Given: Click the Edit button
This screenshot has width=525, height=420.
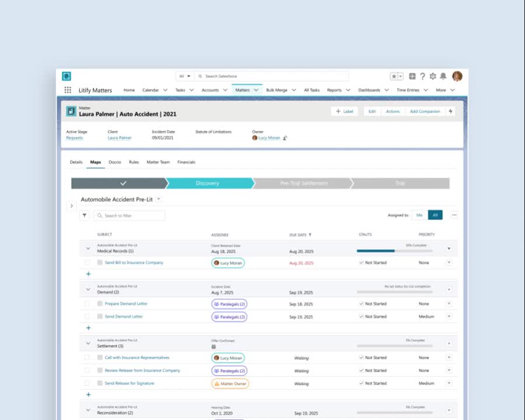Looking at the screenshot, I should click(x=372, y=111).
